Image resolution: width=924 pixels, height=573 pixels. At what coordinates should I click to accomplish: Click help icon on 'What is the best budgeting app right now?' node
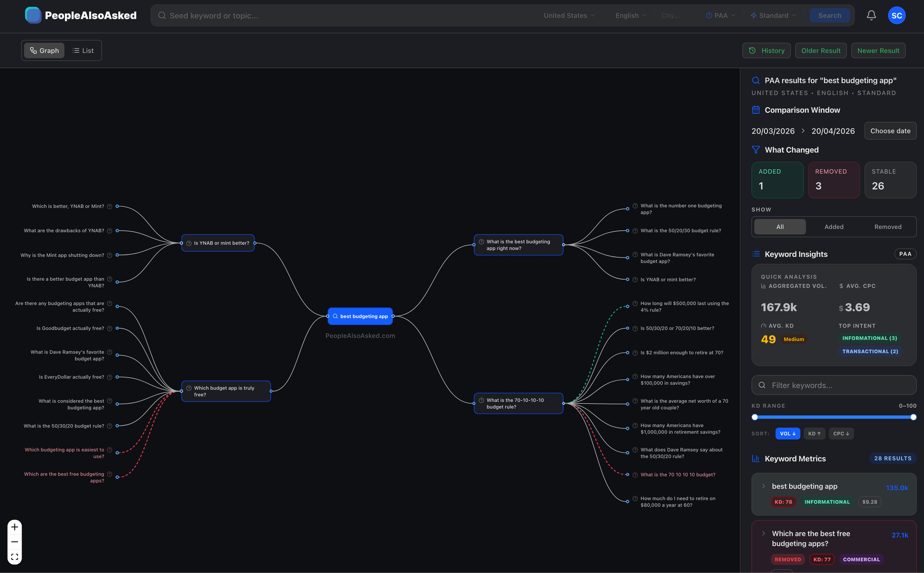[x=481, y=242]
